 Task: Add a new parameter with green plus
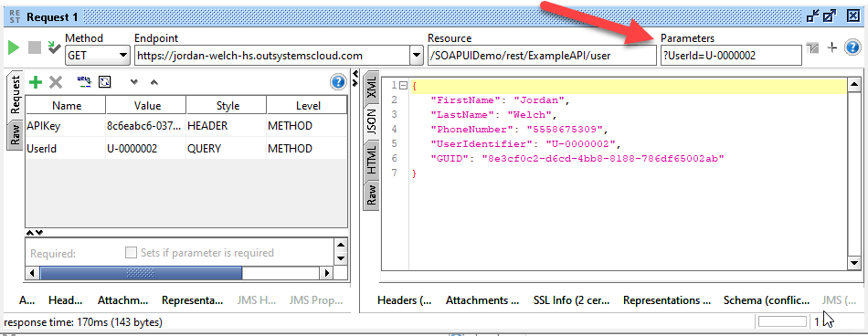point(36,82)
